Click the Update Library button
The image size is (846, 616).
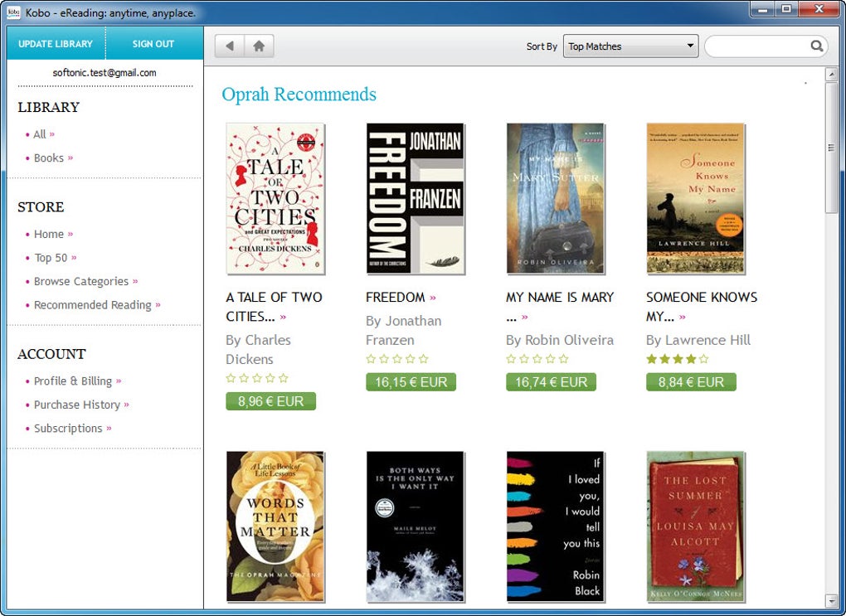pyautogui.click(x=56, y=44)
